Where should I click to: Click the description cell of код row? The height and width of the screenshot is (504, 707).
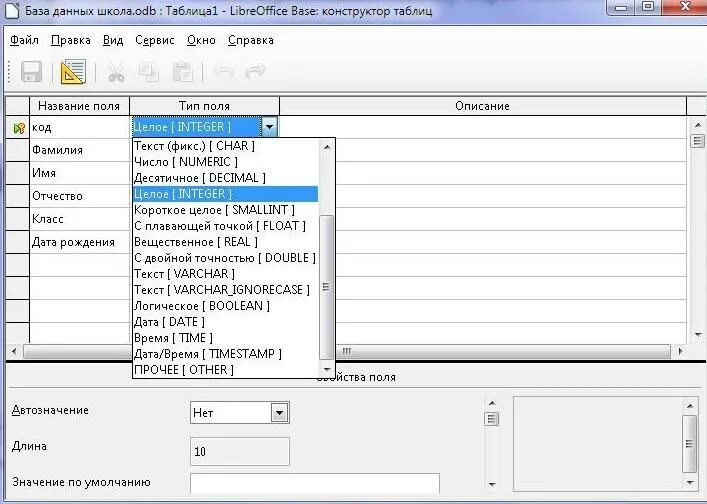tap(482, 127)
